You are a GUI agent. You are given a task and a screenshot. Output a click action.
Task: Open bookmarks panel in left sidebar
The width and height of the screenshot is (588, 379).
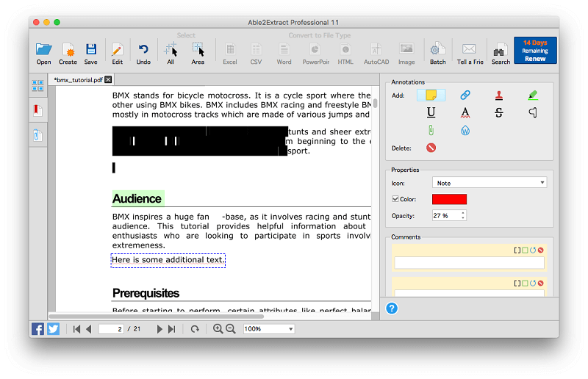coord(37,110)
